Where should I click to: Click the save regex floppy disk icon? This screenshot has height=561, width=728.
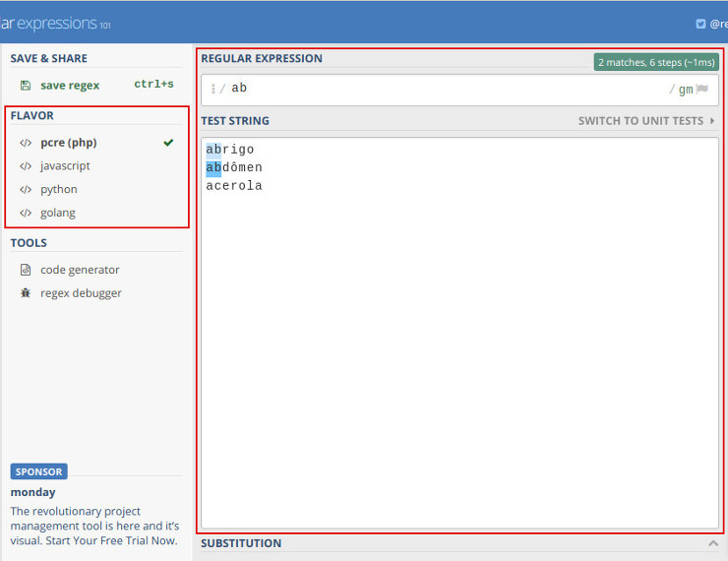coord(26,86)
